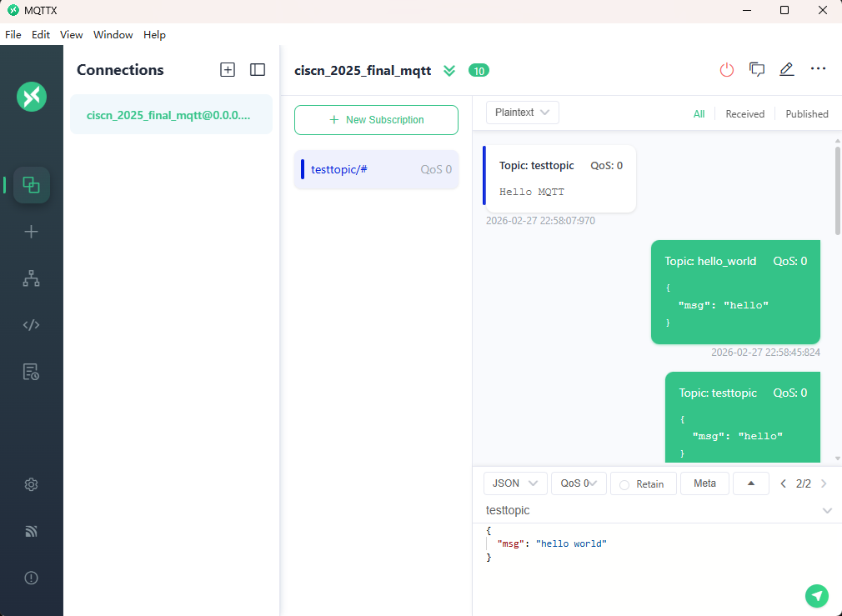
Task: Open the View menu
Action: tap(72, 35)
